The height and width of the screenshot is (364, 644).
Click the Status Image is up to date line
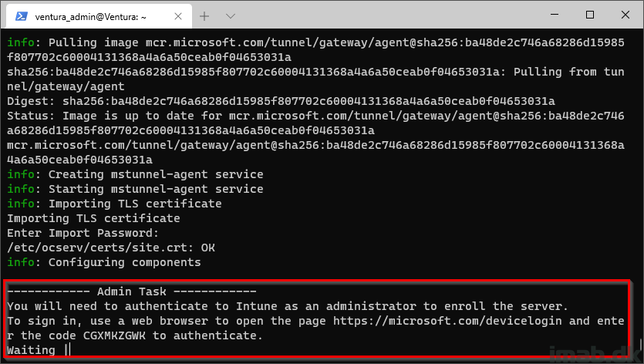point(315,123)
